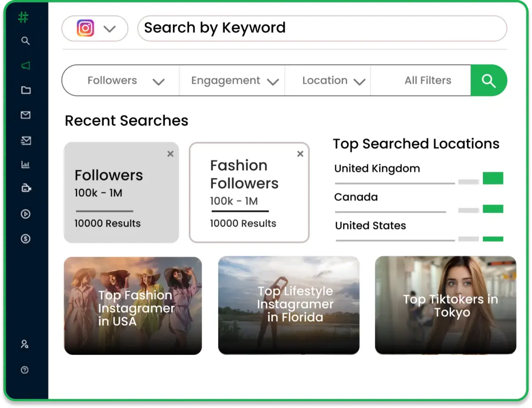Image resolution: width=532 pixels, height=408 pixels.
Task: Open the video camera icon in sidebar
Action: click(26, 188)
